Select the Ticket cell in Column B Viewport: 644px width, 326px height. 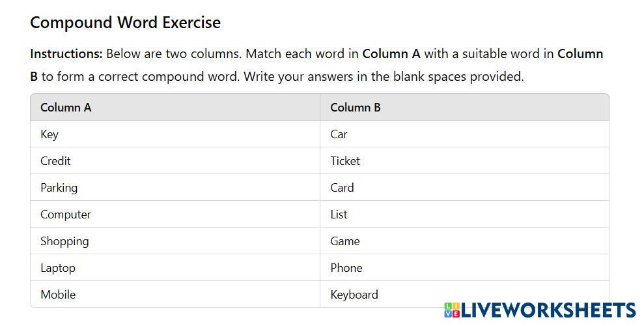coord(345,161)
